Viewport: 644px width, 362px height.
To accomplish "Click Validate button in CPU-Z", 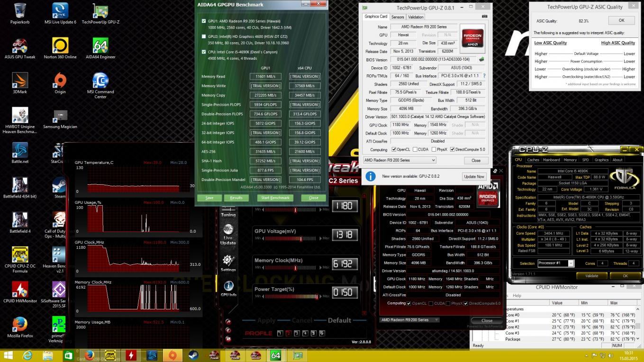I will [x=591, y=276].
